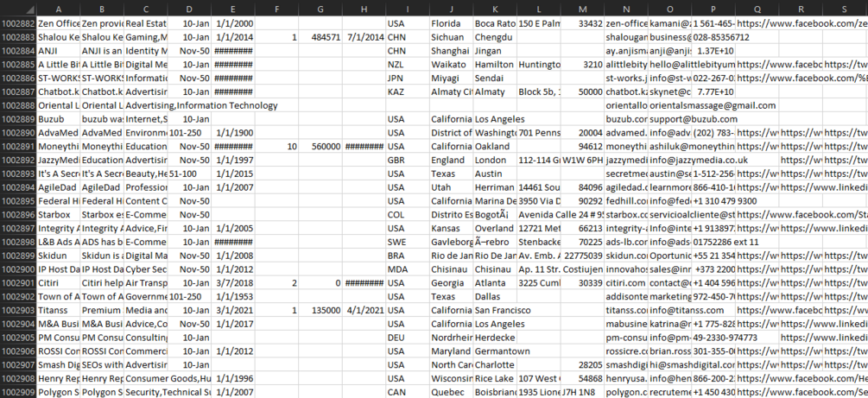Select row header 1002891
Image resolution: width=868 pixels, height=398 pixels.
coord(18,147)
